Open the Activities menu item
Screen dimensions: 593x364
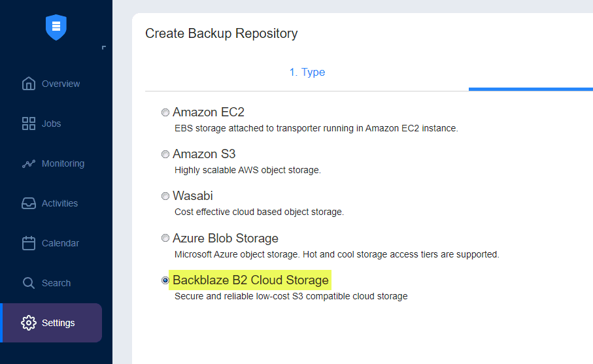coord(59,203)
